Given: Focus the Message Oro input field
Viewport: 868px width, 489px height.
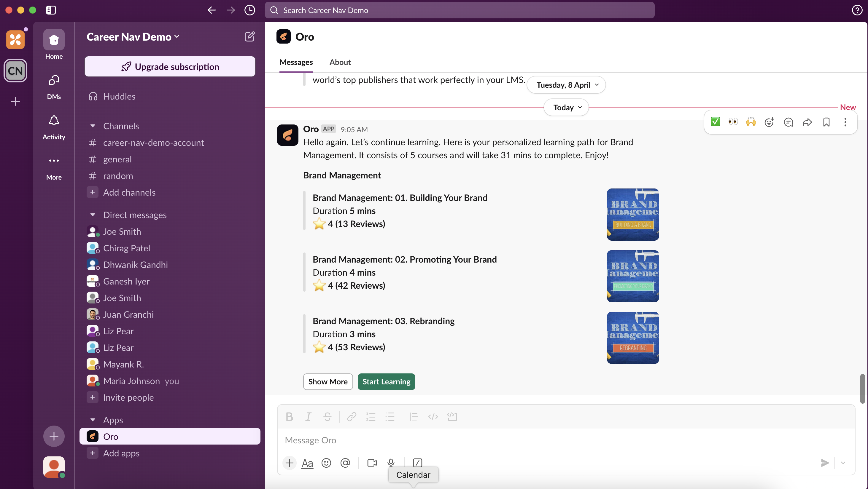Looking at the screenshot, I should coord(566,440).
